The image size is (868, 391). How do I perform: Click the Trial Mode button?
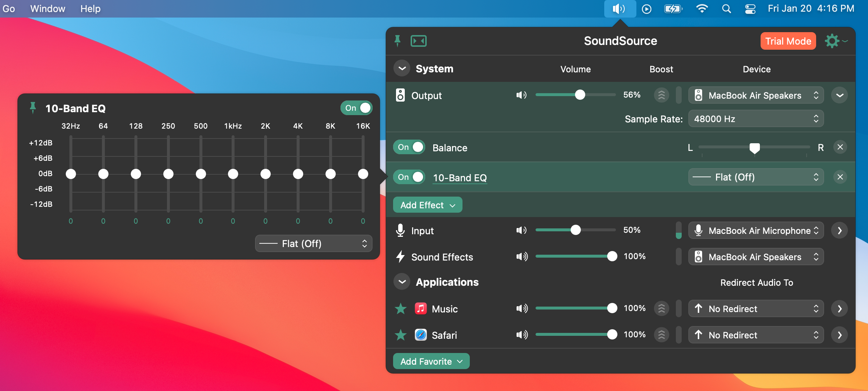coord(788,41)
